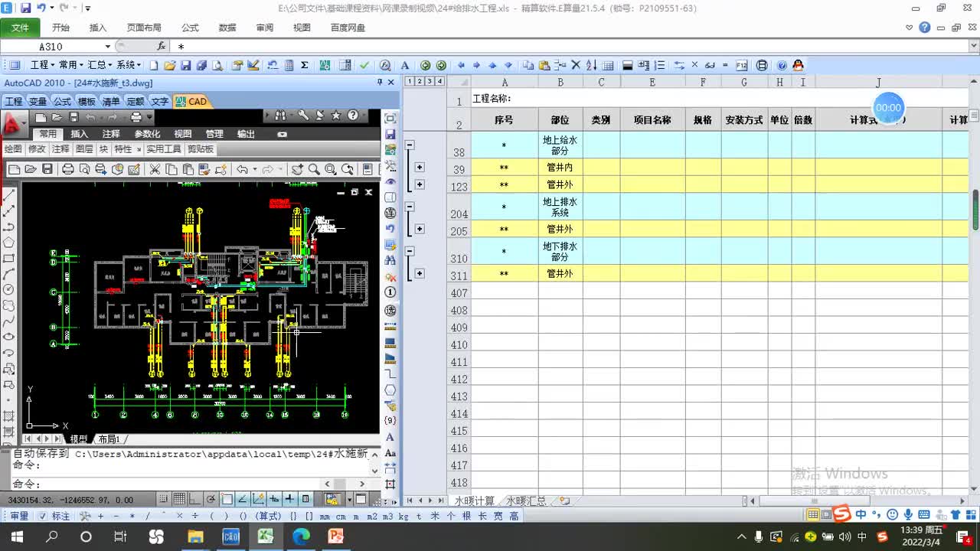Click the calculator icon in the main toolbar

point(289,65)
